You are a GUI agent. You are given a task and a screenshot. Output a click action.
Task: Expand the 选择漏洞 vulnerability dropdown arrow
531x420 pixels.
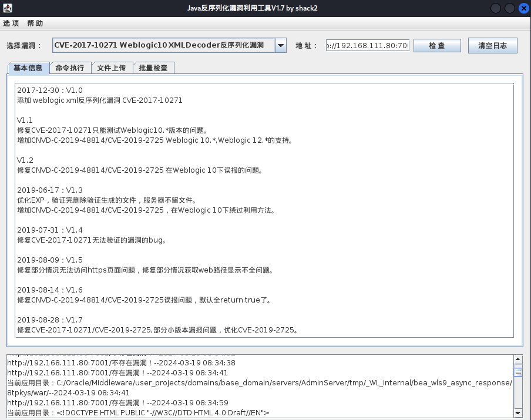[281, 45]
